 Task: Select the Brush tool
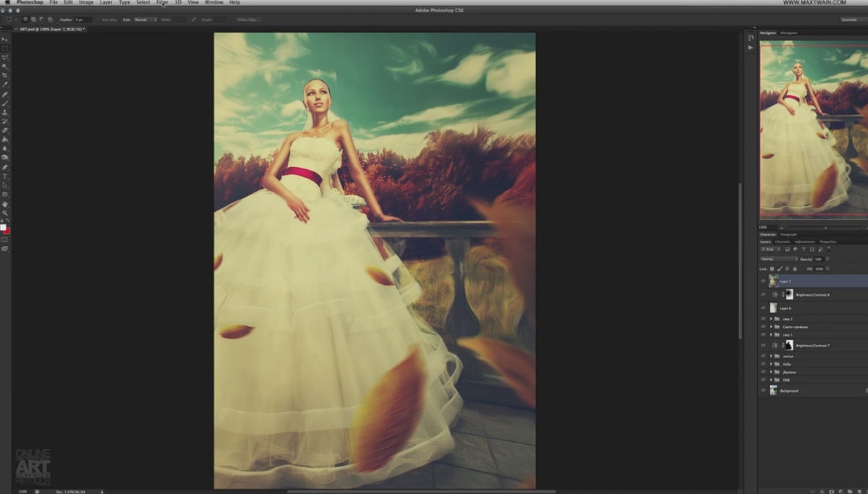coord(5,102)
